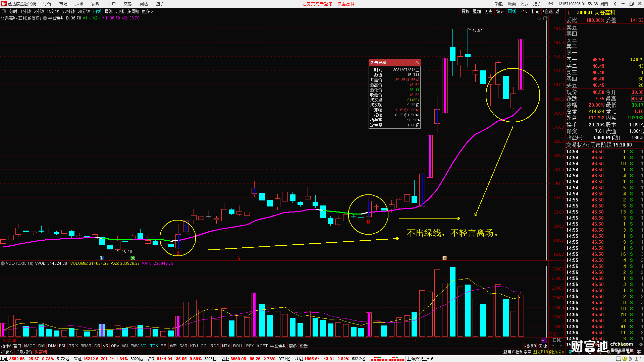Zoom out chart with minus button

pos(561,346)
